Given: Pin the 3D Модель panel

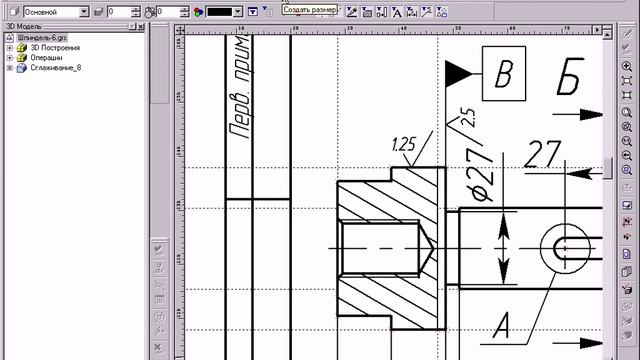Looking at the screenshot, I should [x=132, y=27].
